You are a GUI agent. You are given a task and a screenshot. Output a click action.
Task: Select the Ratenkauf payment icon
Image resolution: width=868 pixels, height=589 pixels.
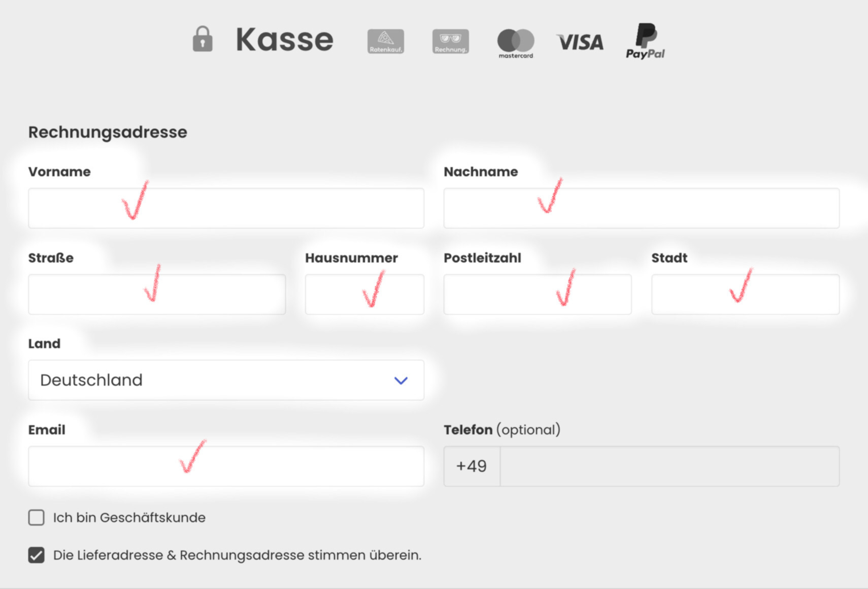click(x=386, y=41)
